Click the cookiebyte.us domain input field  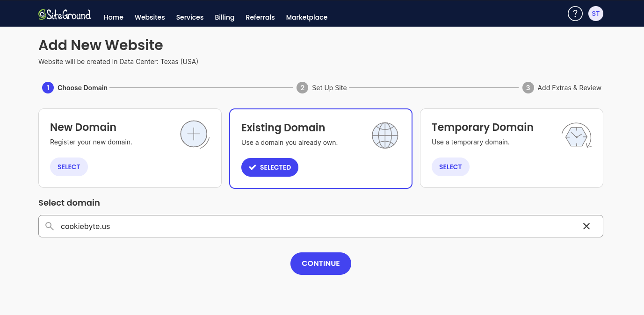click(x=318, y=226)
